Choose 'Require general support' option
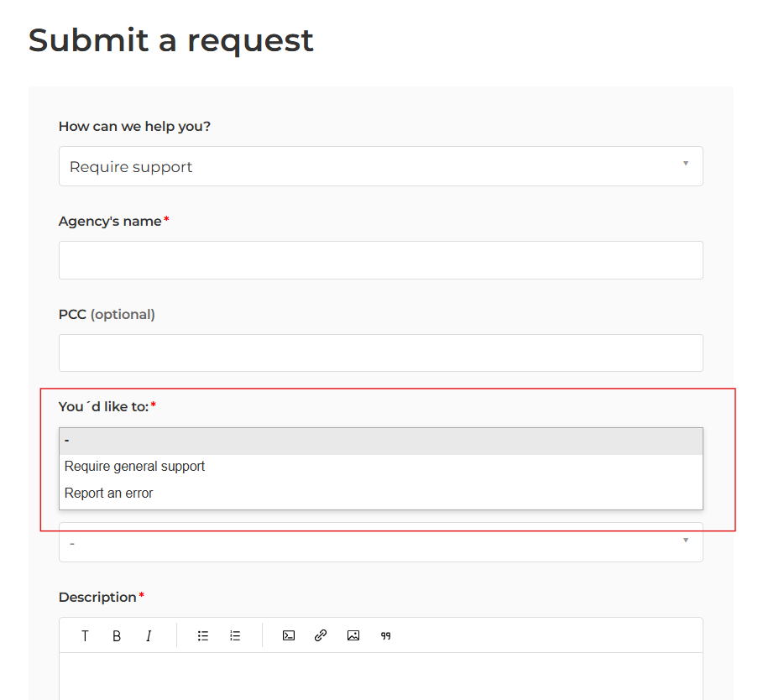 [134, 467]
